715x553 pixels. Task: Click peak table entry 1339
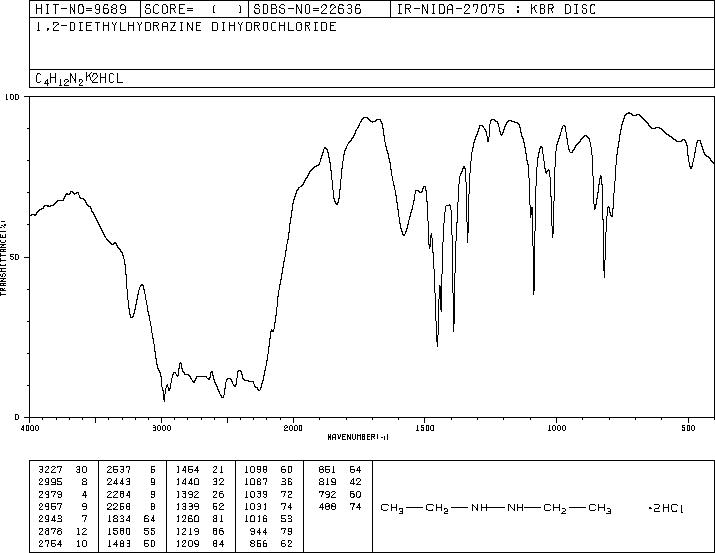coord(187,506)
